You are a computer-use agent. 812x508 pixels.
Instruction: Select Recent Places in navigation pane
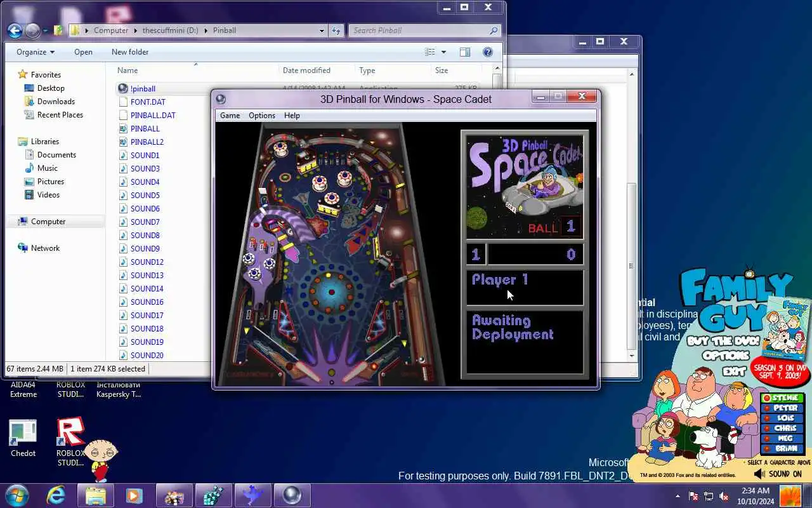click(60, 114)
